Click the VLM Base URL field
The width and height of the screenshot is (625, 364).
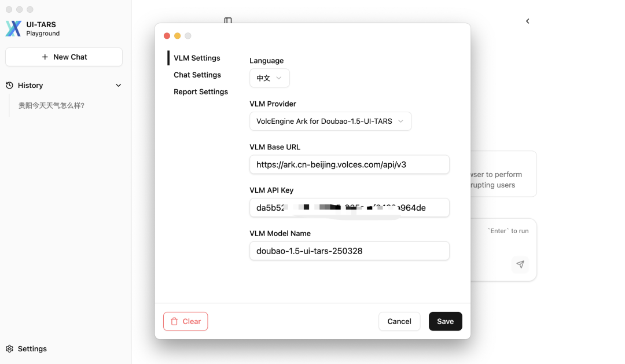point(350,165)
